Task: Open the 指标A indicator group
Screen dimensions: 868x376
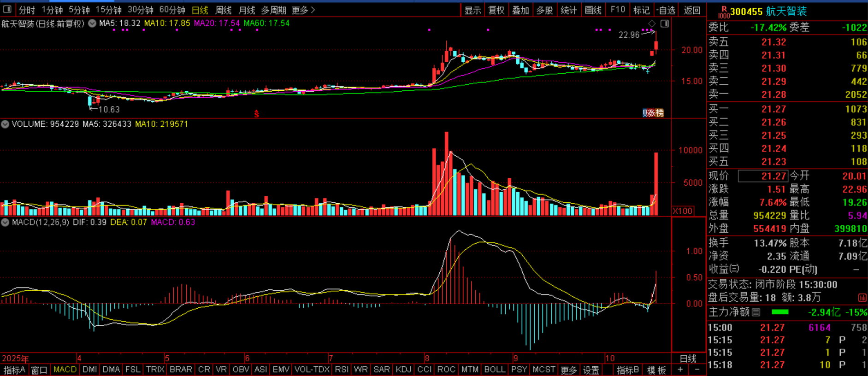Action: (x=14, y=370)
